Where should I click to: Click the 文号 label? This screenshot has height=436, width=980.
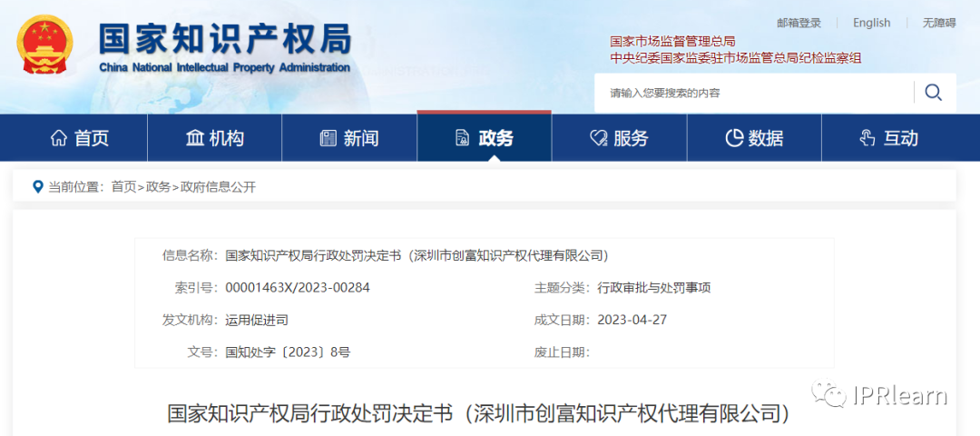coord(202,352)
